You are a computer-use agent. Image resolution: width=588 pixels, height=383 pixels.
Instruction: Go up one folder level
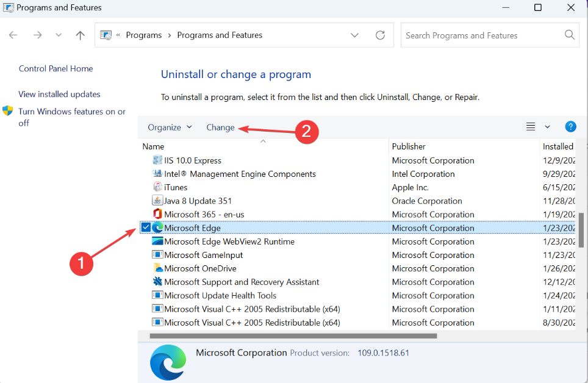(x=80, y=35)
